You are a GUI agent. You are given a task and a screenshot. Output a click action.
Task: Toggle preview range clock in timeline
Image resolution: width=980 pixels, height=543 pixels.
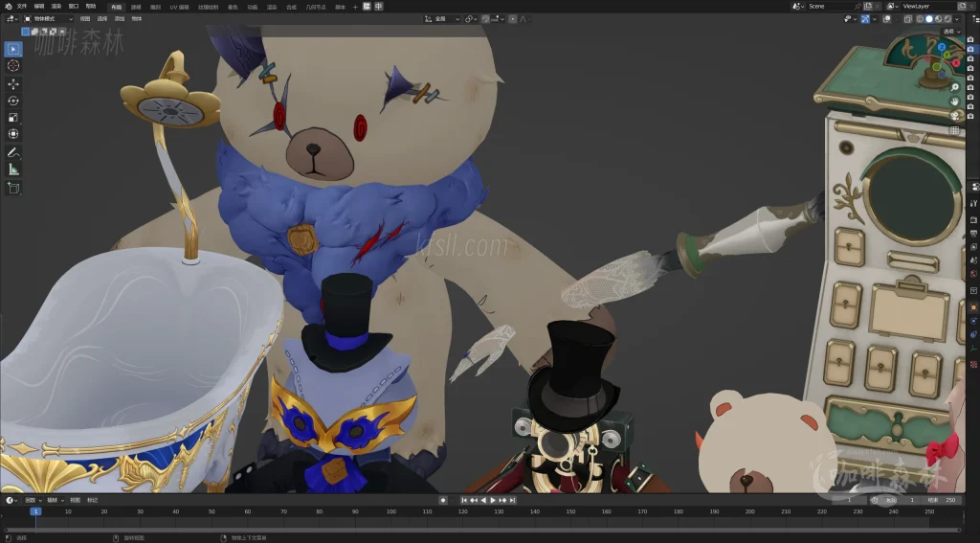pyautogui.click(x=875, y=501)
